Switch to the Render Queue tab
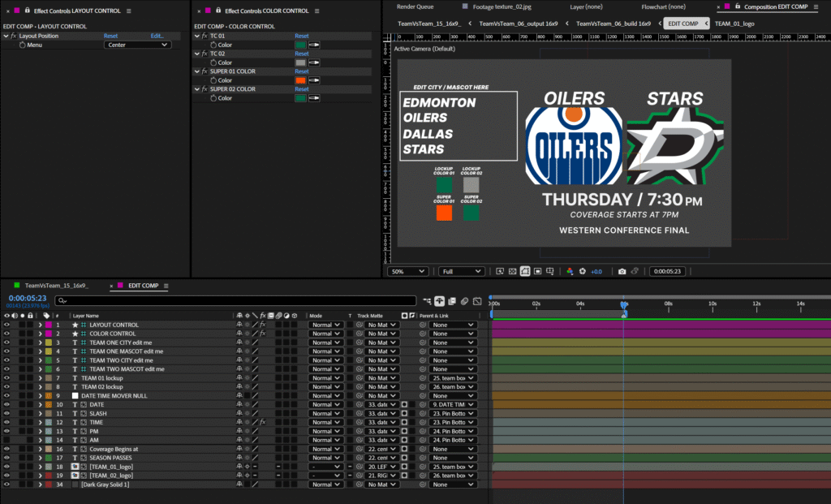Viewport: 831px width, 504px height. point(415,6)
